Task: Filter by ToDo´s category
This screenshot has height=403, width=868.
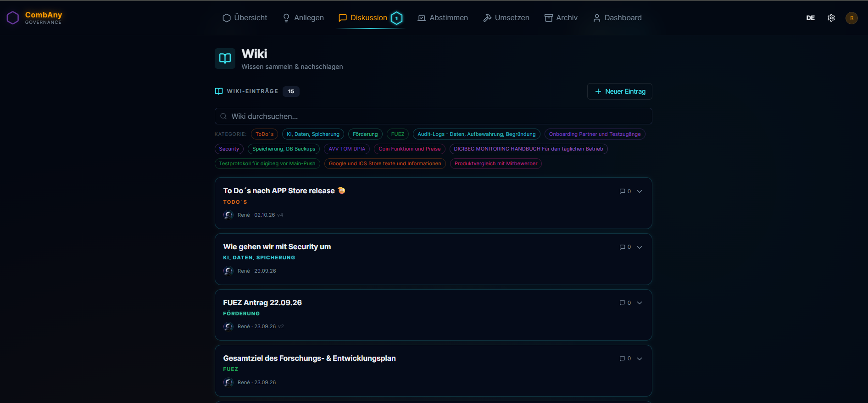Action: (265, 134)
